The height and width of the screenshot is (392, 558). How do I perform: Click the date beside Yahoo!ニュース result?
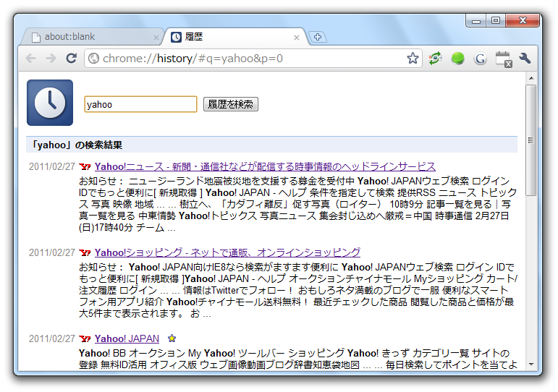click(52, 166)
